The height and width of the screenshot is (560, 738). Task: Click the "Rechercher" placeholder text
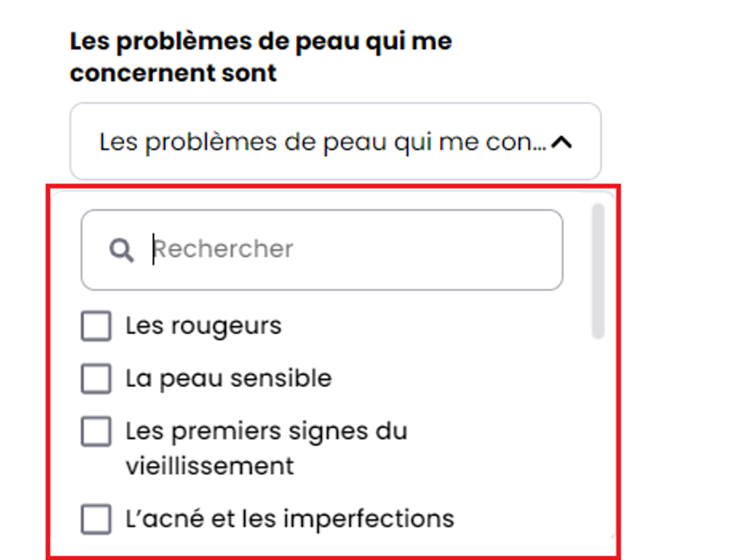223,249
